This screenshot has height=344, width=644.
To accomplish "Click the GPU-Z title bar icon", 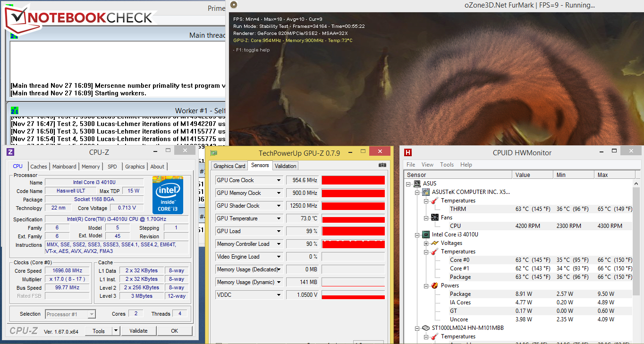I will tap(214, 153).
